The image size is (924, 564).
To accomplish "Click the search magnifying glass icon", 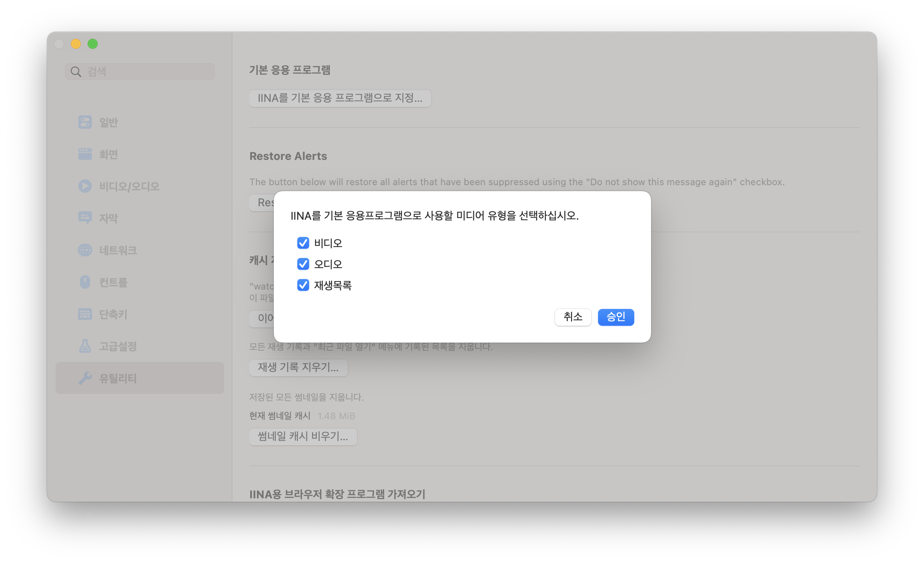I will [x=76, y=72].
